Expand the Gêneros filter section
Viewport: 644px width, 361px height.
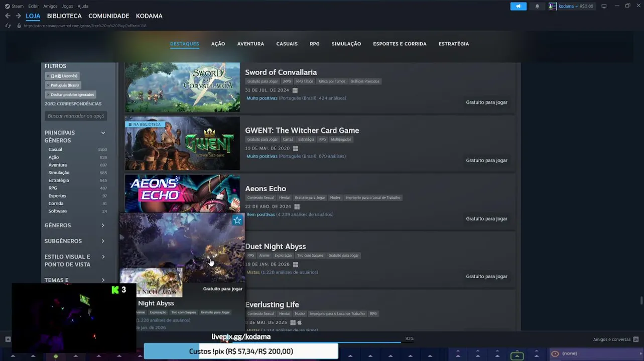click(x=103, y=226)
